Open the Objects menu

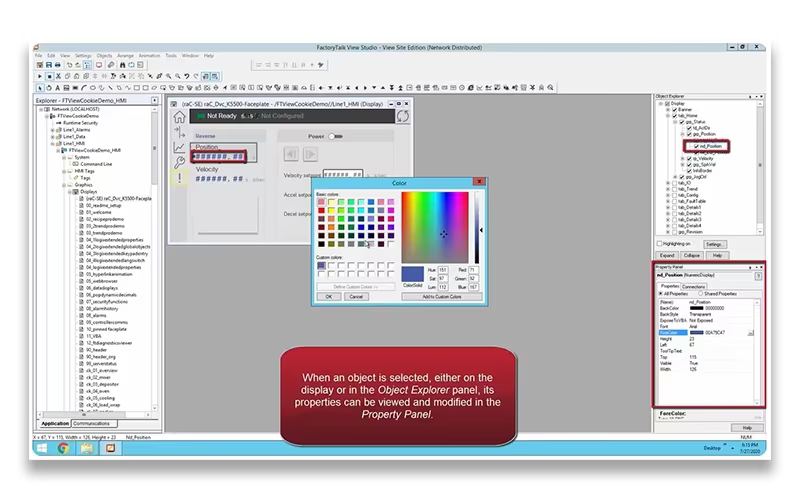click(x=104, y=56)
